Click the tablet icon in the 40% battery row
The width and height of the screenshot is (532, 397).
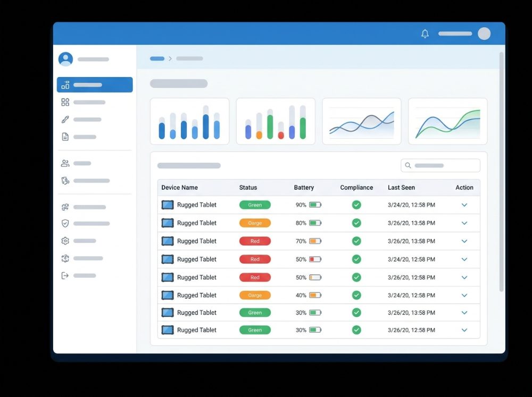167,295
